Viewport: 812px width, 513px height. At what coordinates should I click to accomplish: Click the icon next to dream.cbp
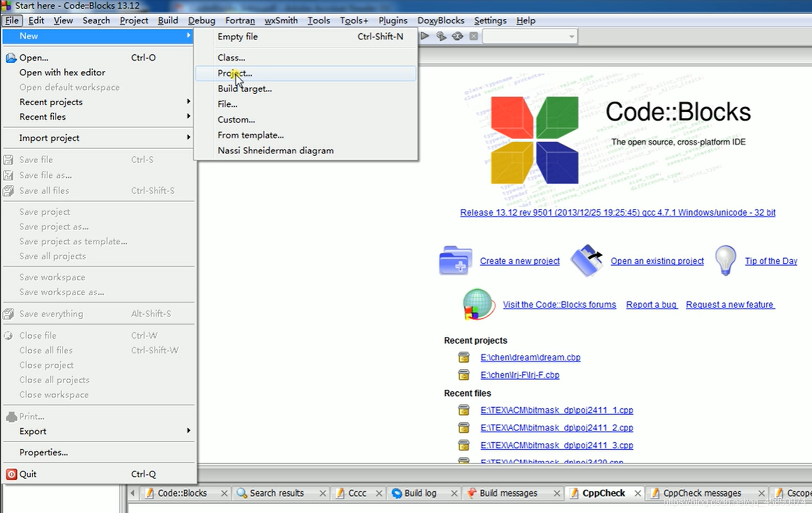464,357
